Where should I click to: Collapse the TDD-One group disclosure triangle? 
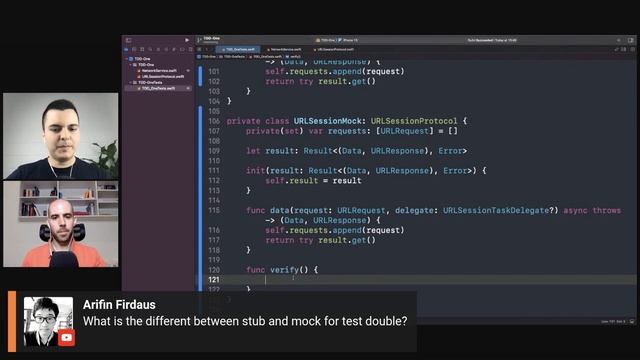click(x=130, y=65)
